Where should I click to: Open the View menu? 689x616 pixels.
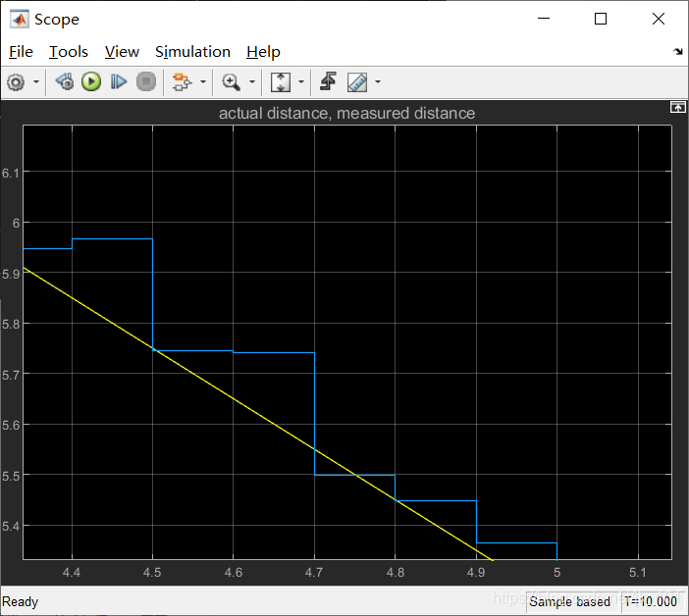(122, 52)
